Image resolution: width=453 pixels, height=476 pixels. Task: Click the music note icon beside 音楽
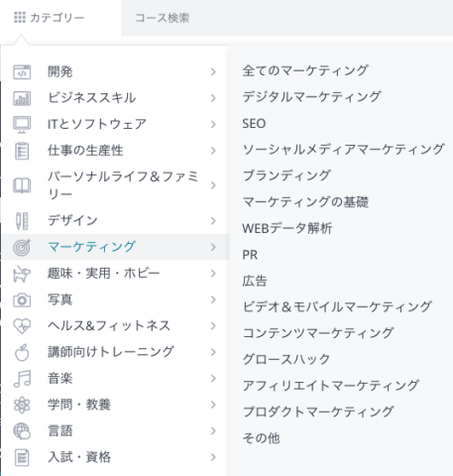[22, 379]
